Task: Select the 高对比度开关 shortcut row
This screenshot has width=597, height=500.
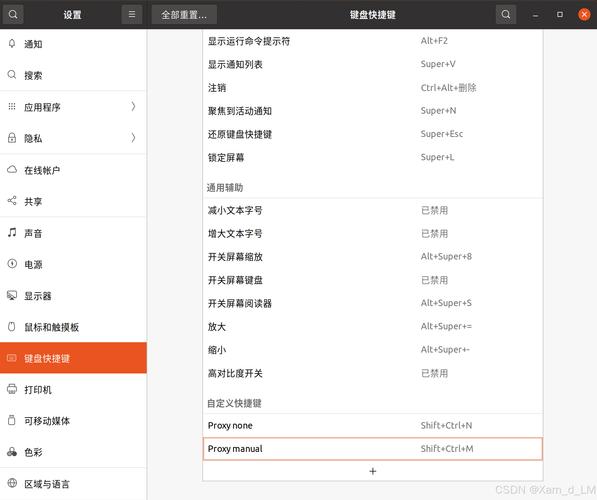Action: 373,373
